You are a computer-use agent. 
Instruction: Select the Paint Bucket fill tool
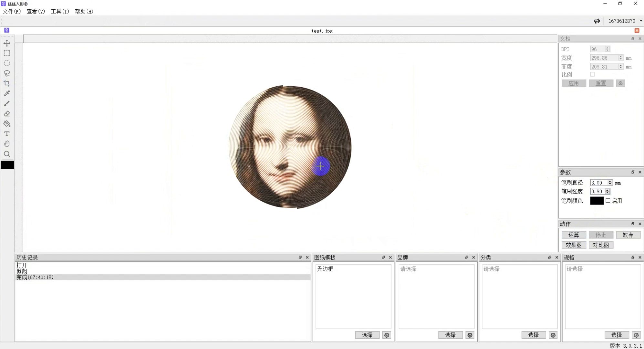[7, 124]
